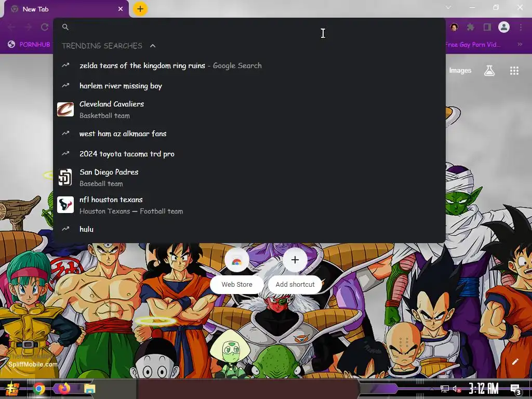The width and height of the screenshot is (532, 399).
Task: Show more bookmarks with double chevron
Action: [x=520, y=45]
